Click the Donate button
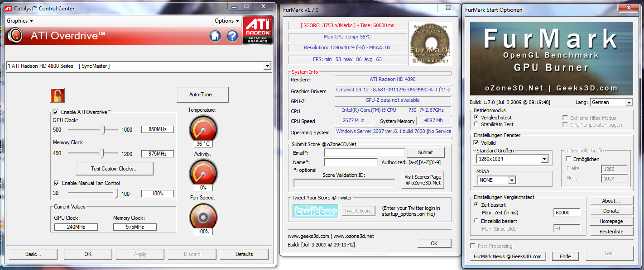Screen dimensions: 644x270 pyautogui.click(x=611, y=211)
